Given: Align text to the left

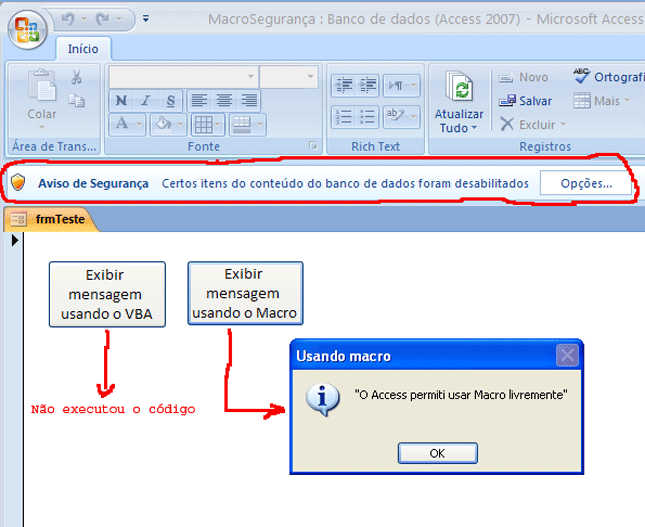Looking at the screenshot, I should point(200,100).
